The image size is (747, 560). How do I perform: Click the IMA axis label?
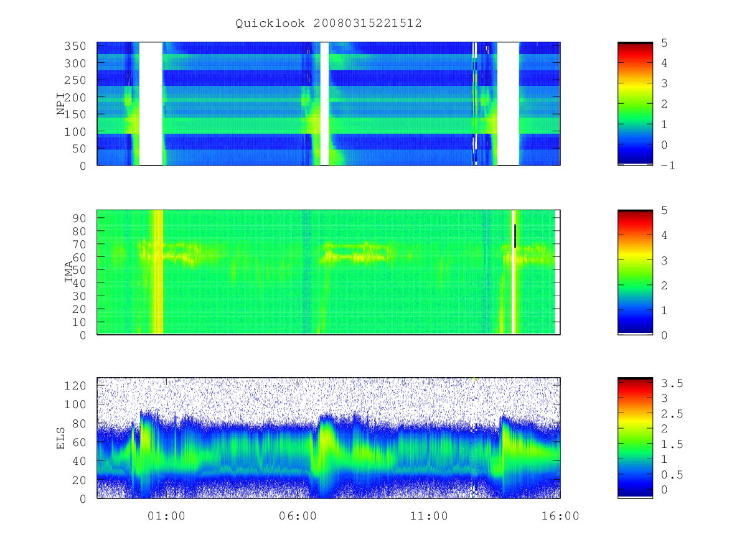tap(68, 272)
